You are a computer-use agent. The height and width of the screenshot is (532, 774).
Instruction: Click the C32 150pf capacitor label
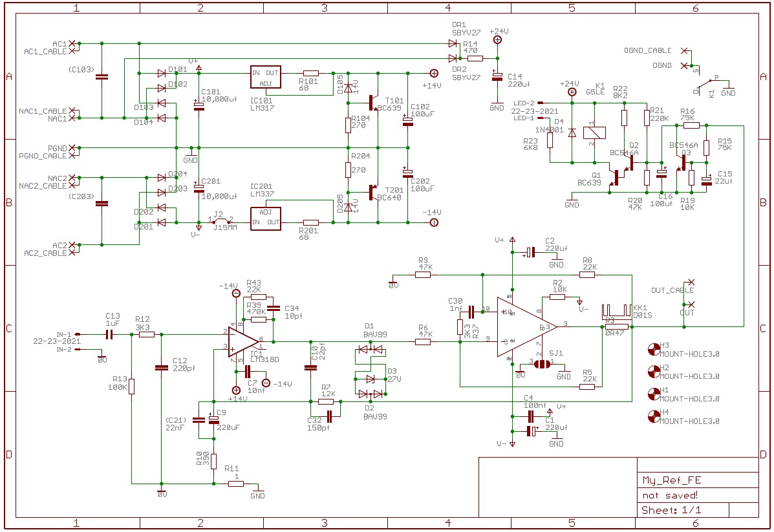(318, 425)
